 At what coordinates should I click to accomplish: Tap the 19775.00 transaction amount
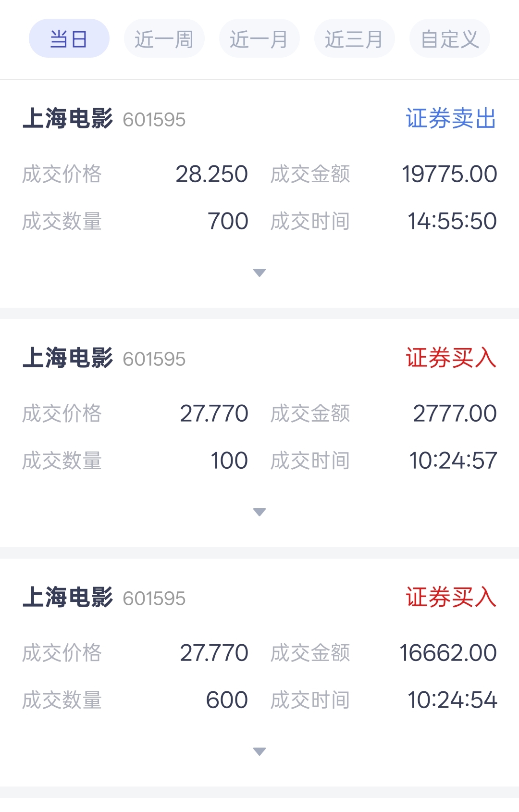pyautogui.click(x=449, y=174)
